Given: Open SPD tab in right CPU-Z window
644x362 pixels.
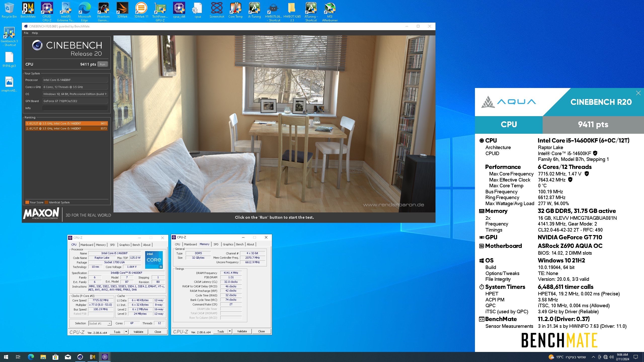Looking at the screenshot, I should point(216,244).
